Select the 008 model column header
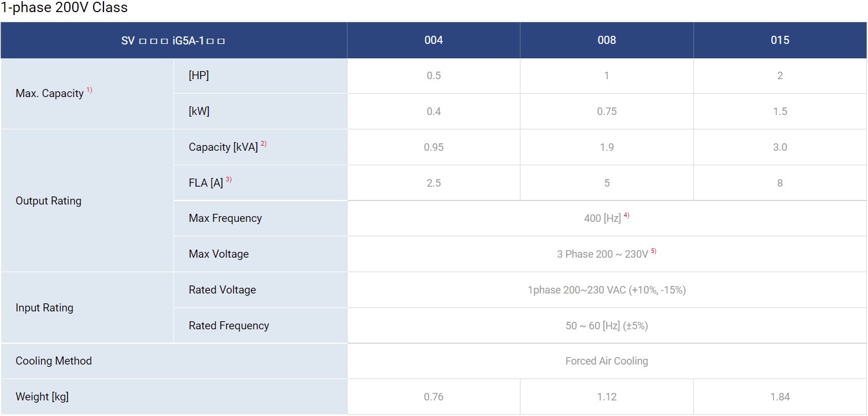This screenshot has width=868, height=416. click(x=607, y=40)
